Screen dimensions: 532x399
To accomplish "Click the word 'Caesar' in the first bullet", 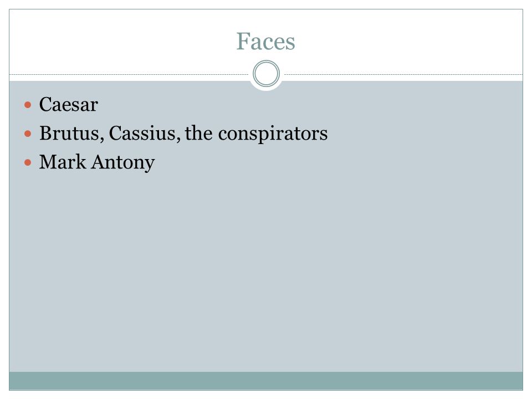I will click(69, 105).
